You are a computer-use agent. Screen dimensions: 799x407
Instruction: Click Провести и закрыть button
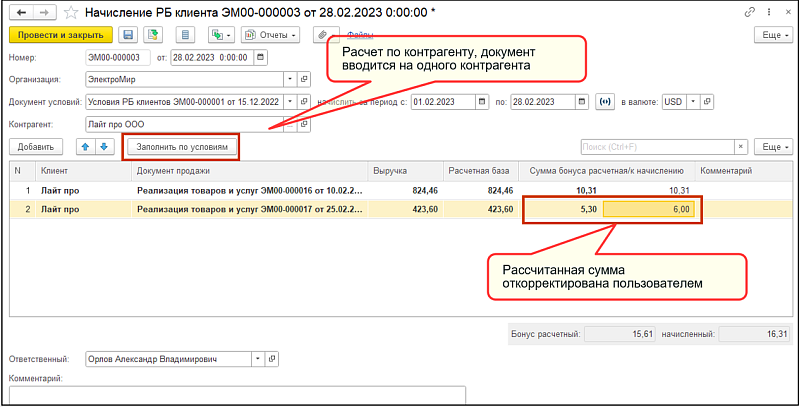pyautogui.click(x=61, y=35)
